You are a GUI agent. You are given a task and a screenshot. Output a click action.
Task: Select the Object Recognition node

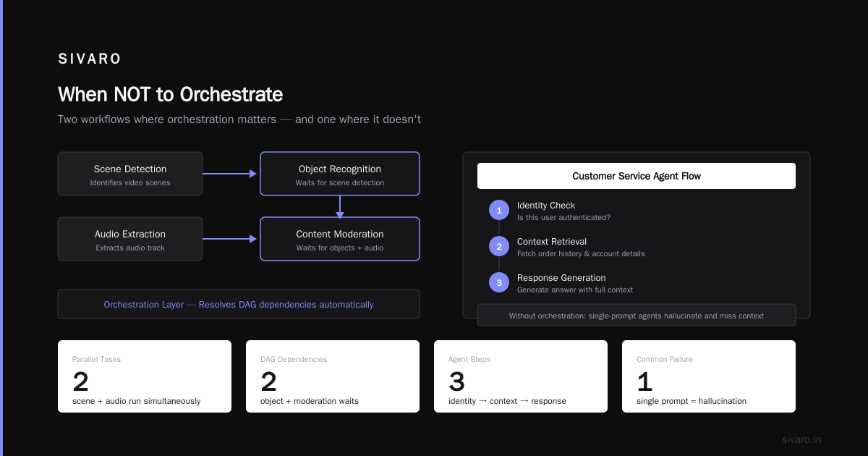pos(340,174)
